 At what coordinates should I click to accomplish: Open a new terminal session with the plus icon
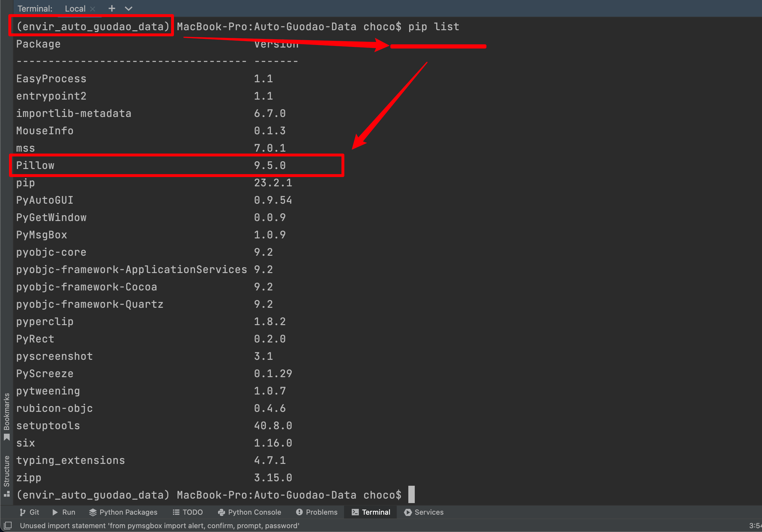pos(112,9)
